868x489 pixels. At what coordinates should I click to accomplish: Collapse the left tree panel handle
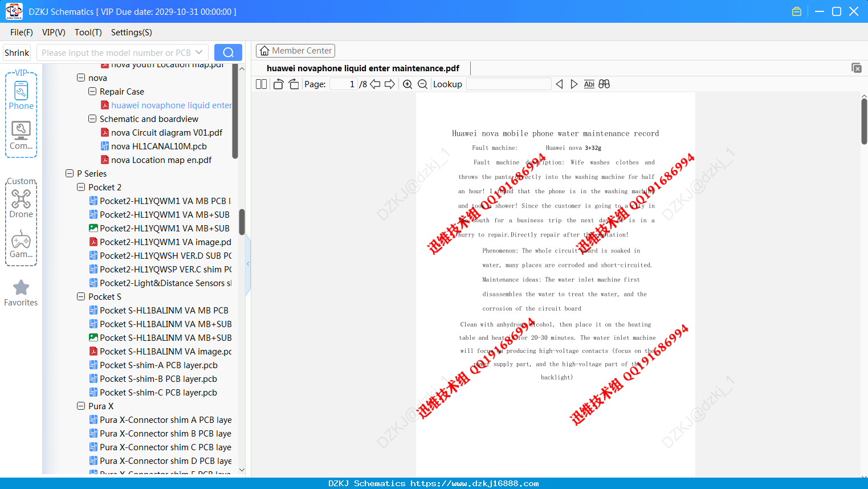tap(248, 264)
